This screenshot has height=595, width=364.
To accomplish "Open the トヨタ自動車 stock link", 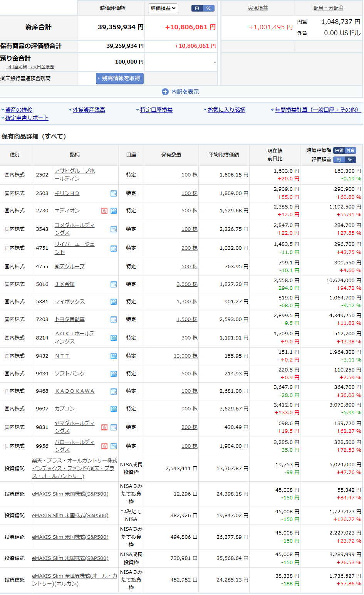I will coord(70,319).
